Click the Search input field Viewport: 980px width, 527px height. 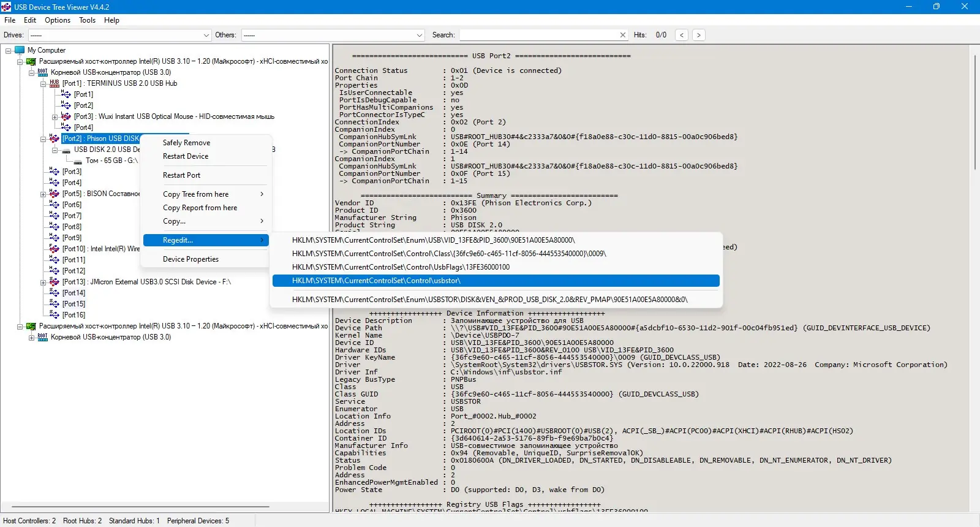tap(539, 35)
